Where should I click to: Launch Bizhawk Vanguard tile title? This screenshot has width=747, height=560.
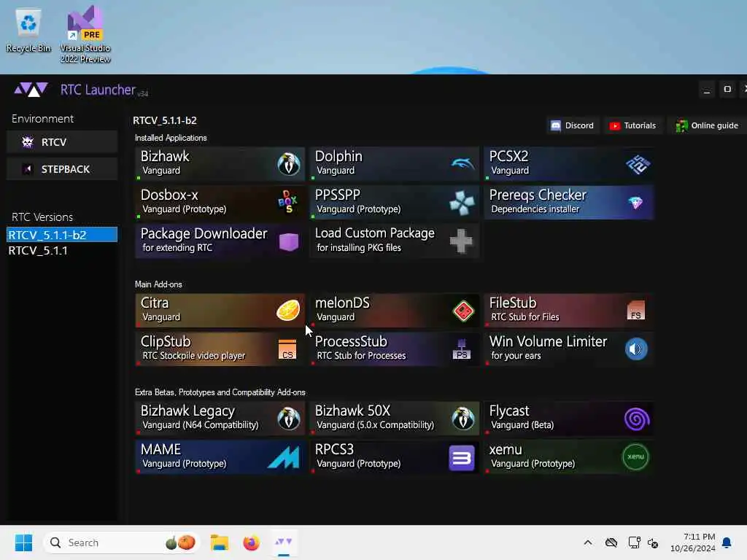click(165, 156)
